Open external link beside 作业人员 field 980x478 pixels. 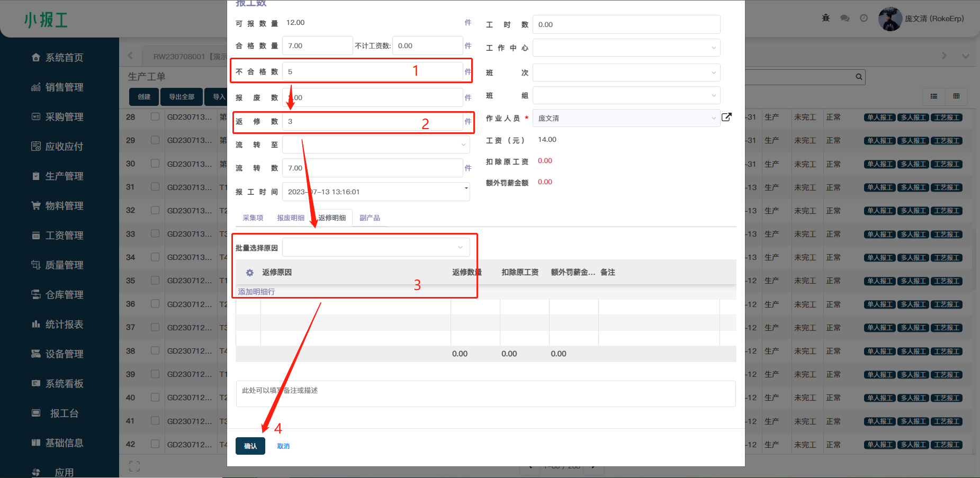click(726, 118)
